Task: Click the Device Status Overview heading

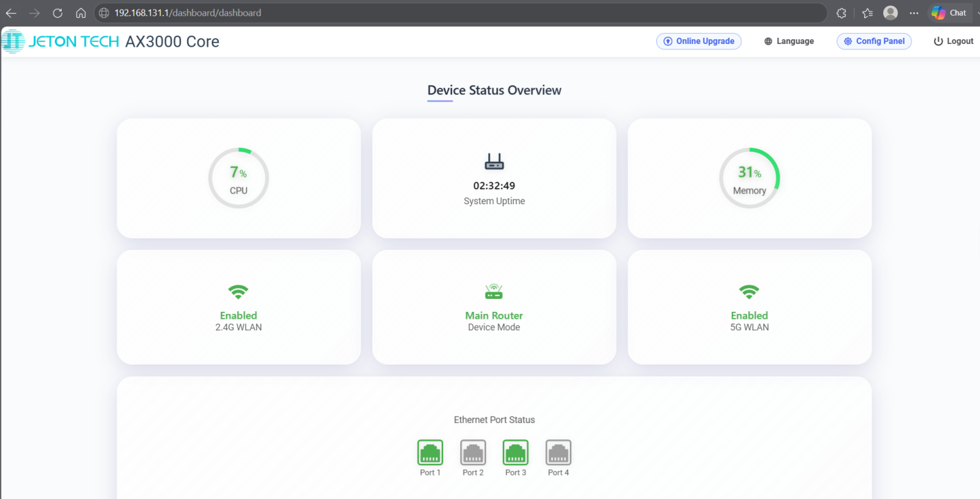Action: [494, 90]
